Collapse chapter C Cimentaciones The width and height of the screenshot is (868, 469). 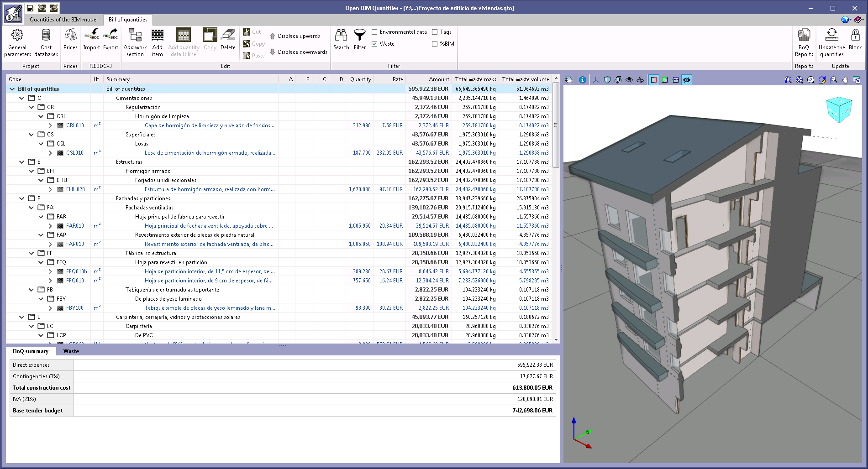tap(21, 98)
